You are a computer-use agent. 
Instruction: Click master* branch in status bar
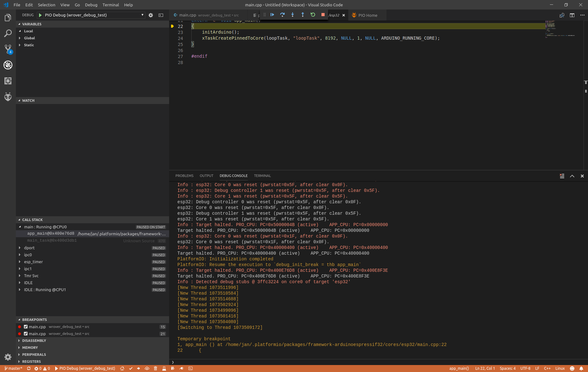pyautogui.click(x=13, y=369)
